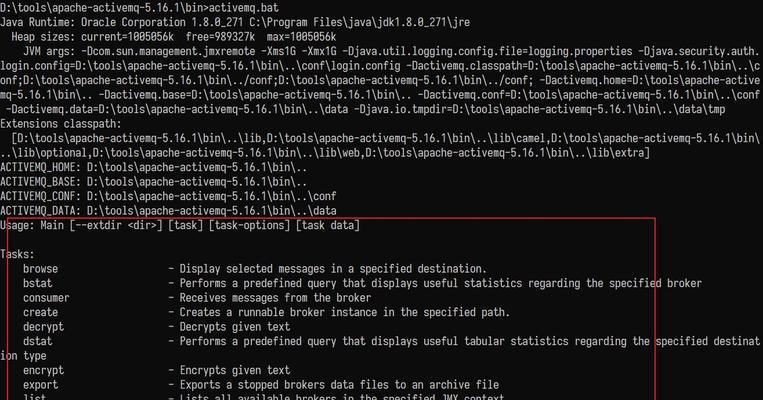
Task: Click the activemq.bat command text
Action: tap(244, 8)
